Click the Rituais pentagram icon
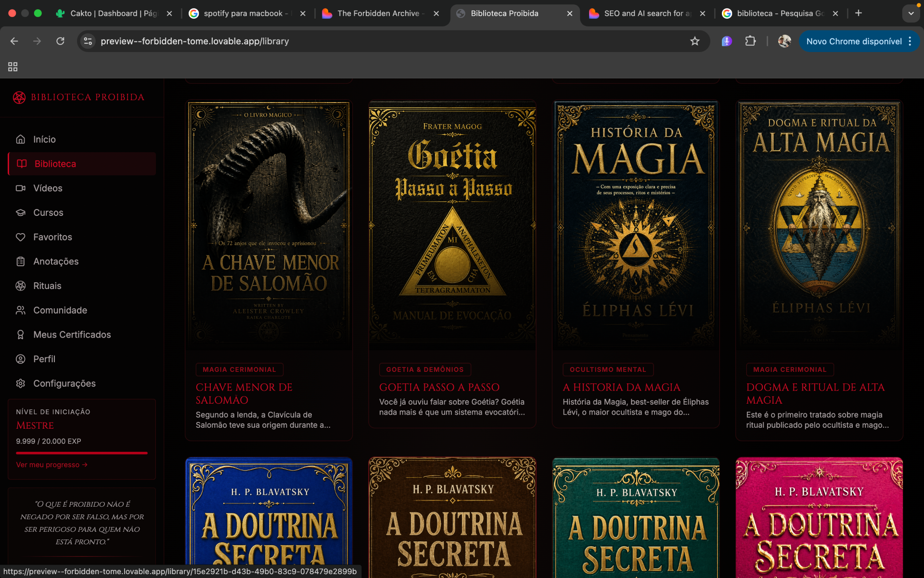The image size is (924, 578). click(20, 286)
